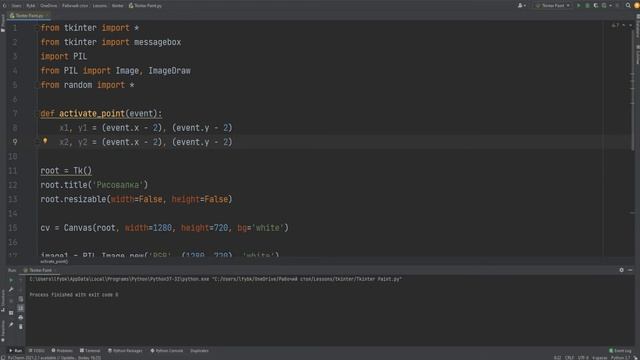640x360 pixels.
Task: Click the warnings indicator at editor top right
Action: tap(615, 25)
